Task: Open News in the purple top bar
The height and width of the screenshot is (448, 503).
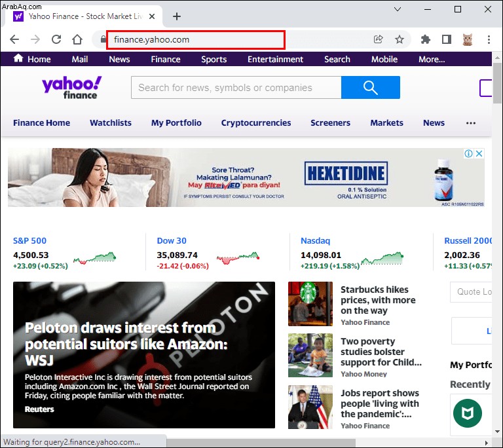Action: (119, 59)
